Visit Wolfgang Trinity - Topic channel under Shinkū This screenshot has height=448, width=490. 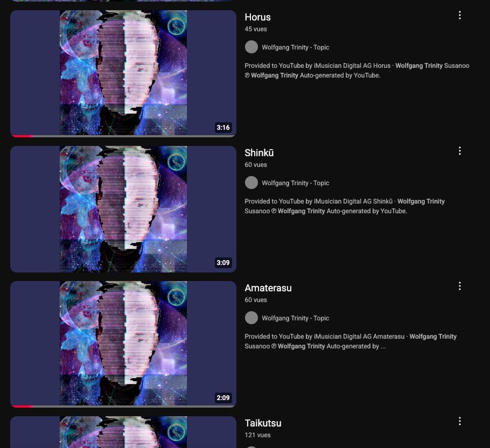click(x=295, y=183)
